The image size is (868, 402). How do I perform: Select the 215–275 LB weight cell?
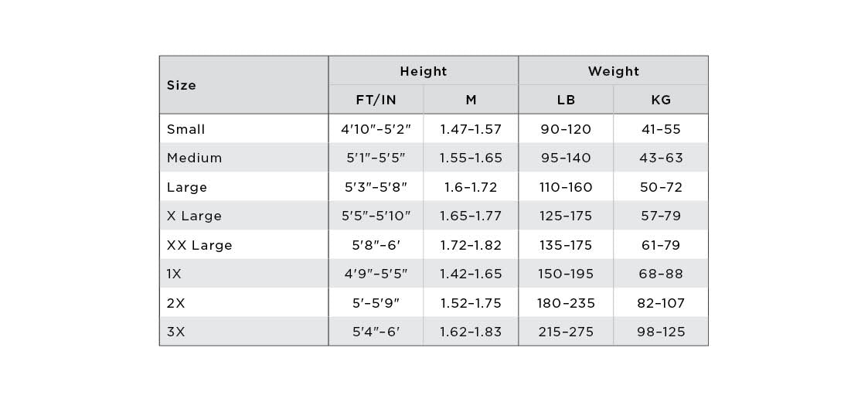(566, 332)
